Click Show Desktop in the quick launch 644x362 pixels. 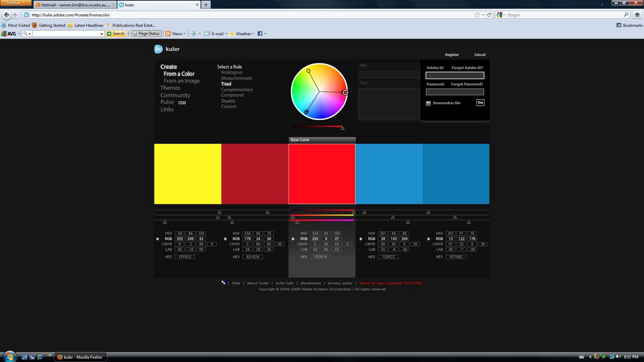click(25, 357)
